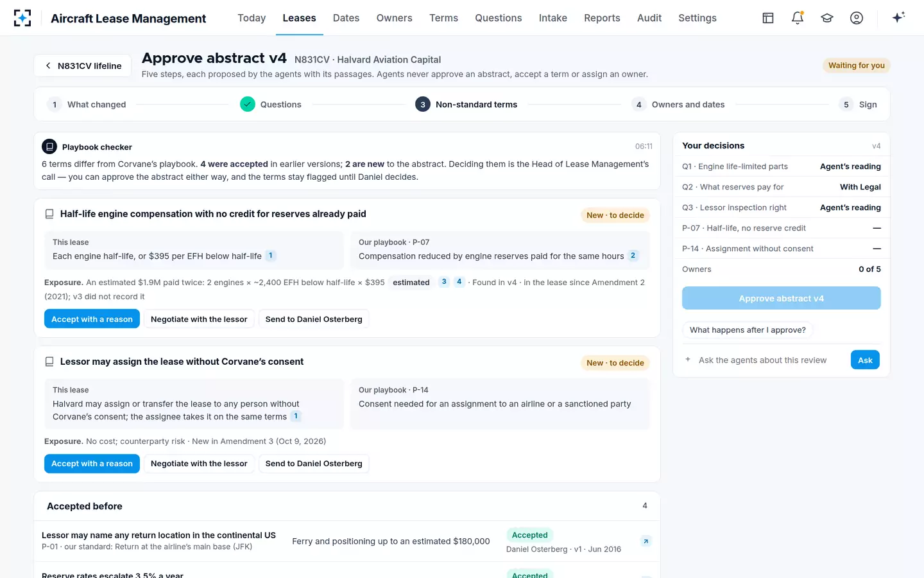Screen dimensions: 924x578
Task: Open the arrow link on the return location row
Action: (x=646, y=541)
